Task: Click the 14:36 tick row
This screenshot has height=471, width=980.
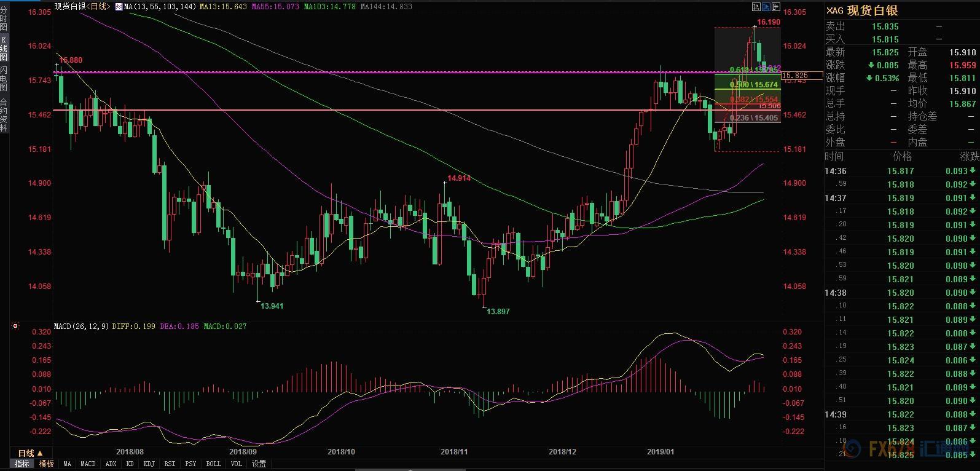Action: point(901,171)
